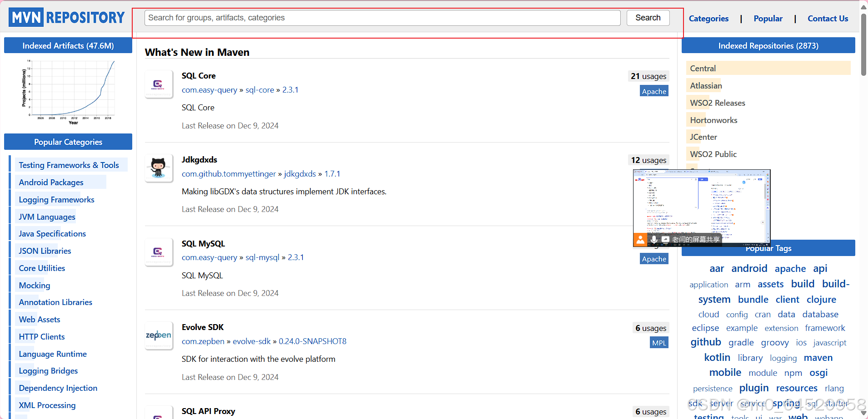Click the MVN Repository logo
This screenshot has height=419, width=868.
coord(67,17)
